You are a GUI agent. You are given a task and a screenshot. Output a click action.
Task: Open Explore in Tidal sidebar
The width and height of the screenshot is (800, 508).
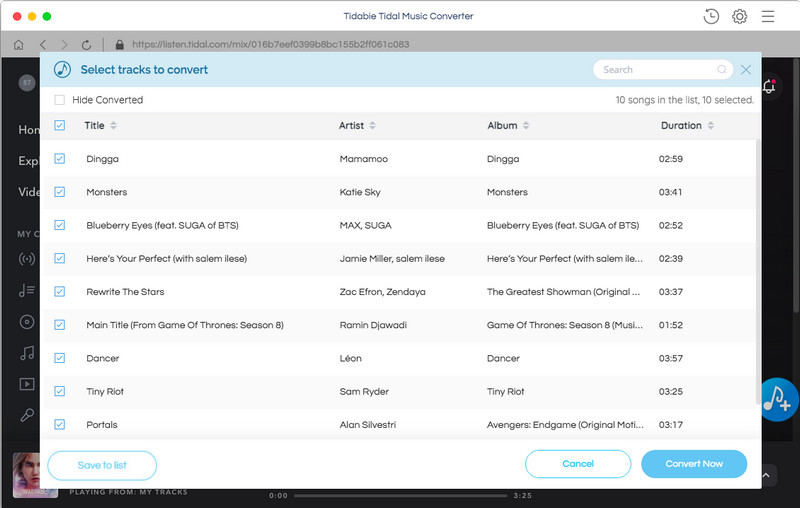point(29,161)
